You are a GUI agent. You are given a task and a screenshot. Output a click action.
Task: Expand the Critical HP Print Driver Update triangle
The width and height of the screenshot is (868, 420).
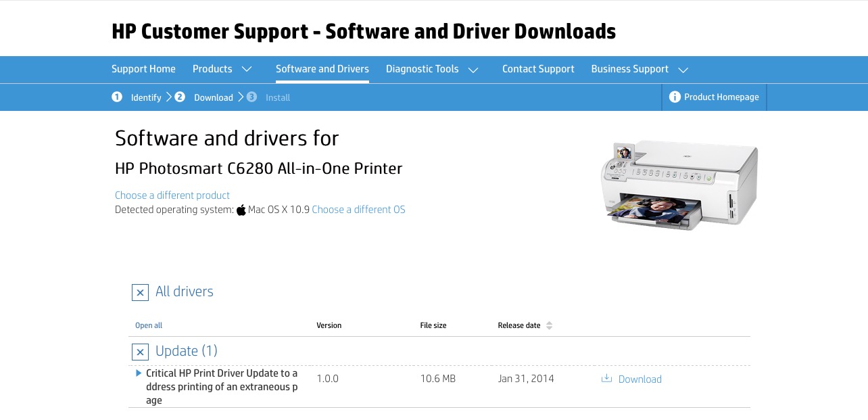[139, 373]
